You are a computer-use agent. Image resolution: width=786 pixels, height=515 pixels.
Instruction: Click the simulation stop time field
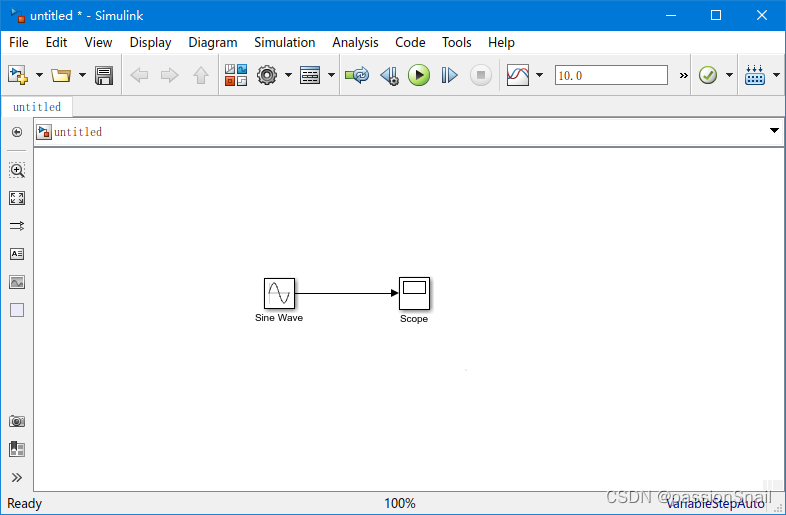tap(611, 75)
